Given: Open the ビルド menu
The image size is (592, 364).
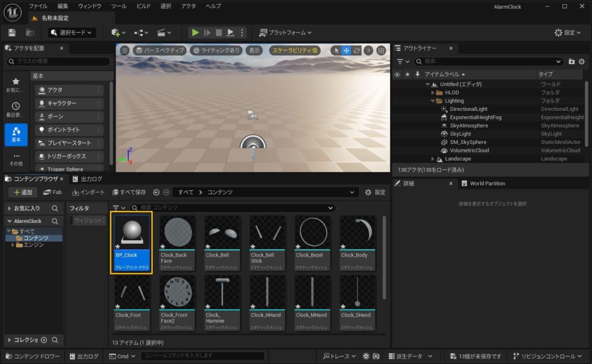Looking at the screenshot, I should pyautogui.click(x=143, y=6).
